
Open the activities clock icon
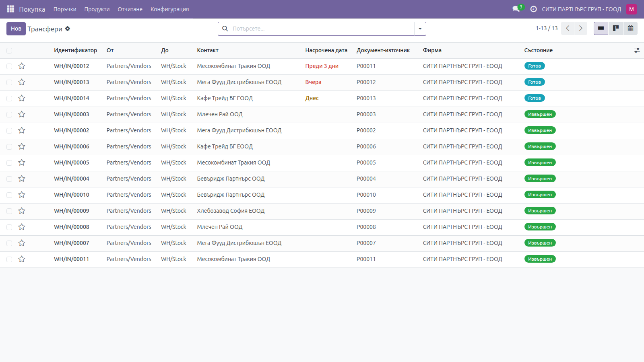coord(533,9)
